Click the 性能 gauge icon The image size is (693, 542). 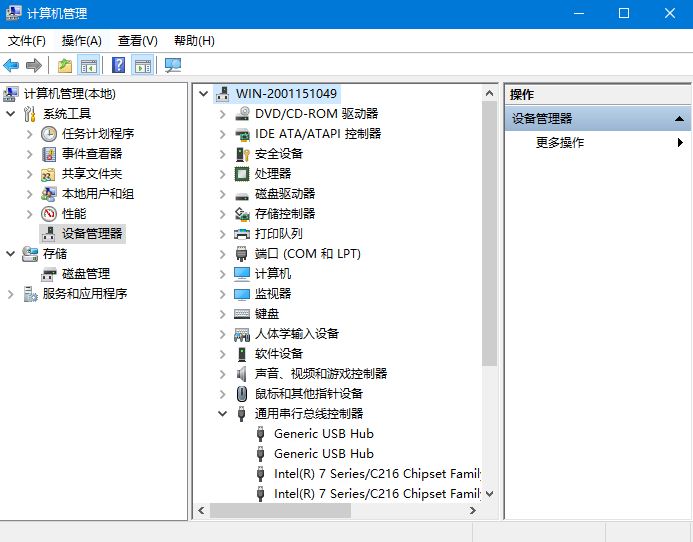(x=49, y=214)
